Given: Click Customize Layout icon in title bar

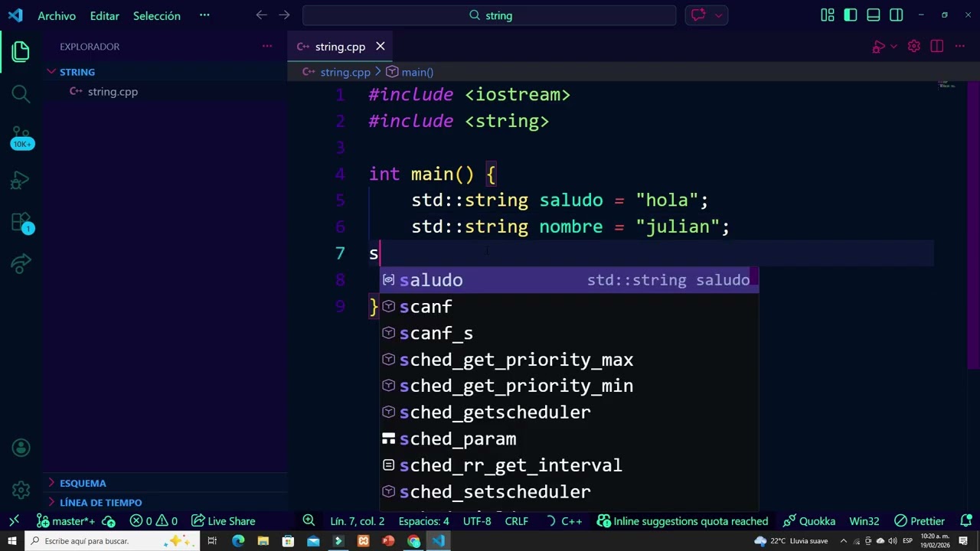Looking at the screenshot, I should pyautogui.click(x=828, y=15).
